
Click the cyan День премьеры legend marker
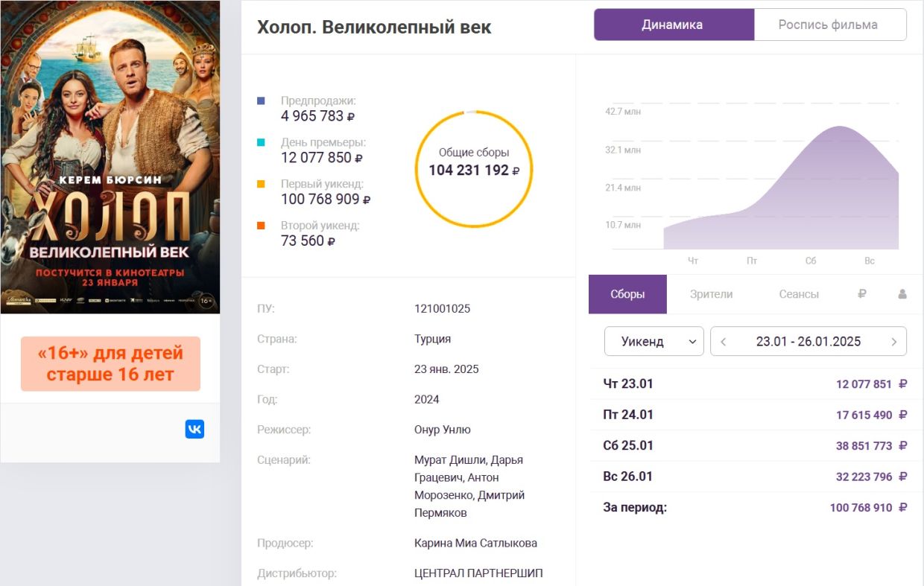click(x=261, y=142)
